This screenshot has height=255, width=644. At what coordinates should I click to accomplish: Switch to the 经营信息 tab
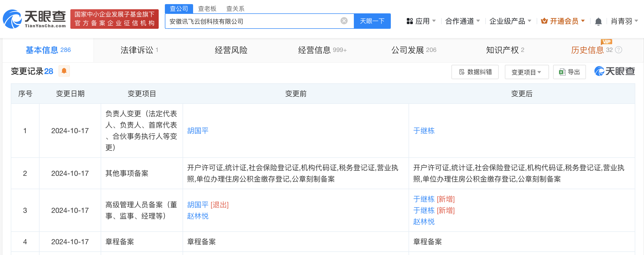click(x=322, y=50)
